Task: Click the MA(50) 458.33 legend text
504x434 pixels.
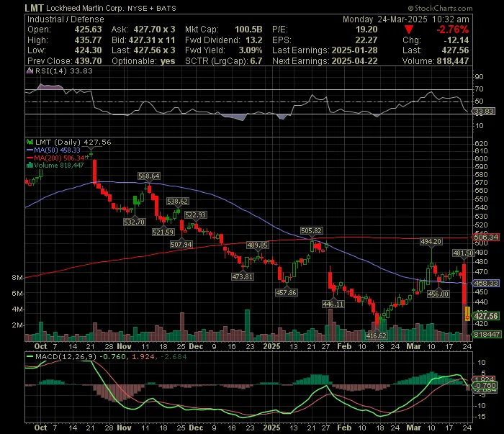Action: coord(57,150)
